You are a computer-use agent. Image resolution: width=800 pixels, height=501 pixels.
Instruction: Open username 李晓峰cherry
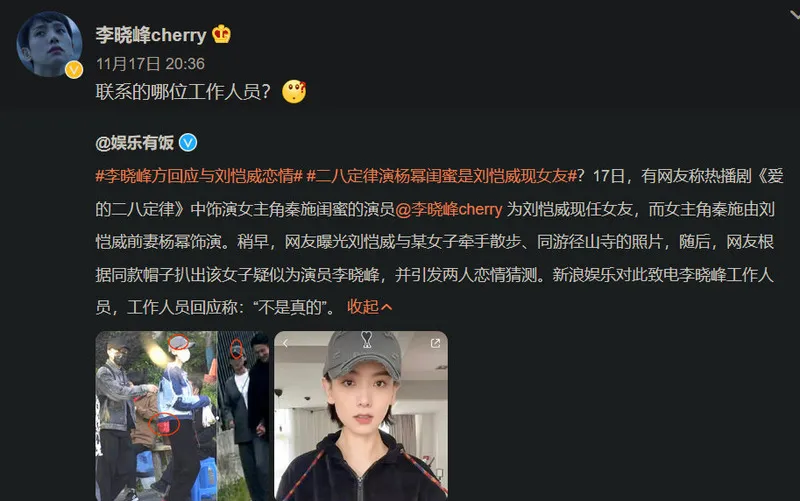click(151, 35)
